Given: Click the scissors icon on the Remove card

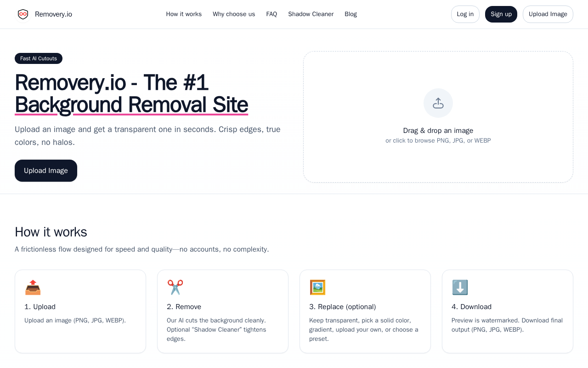Looking at the screenshot, I should pyautogui.click(x=175, y=287).
